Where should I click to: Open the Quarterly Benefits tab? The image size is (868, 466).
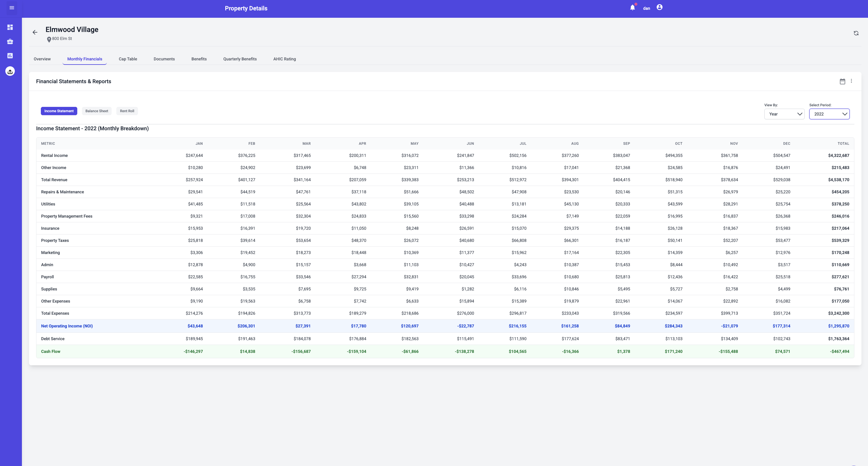pos(240,59)
